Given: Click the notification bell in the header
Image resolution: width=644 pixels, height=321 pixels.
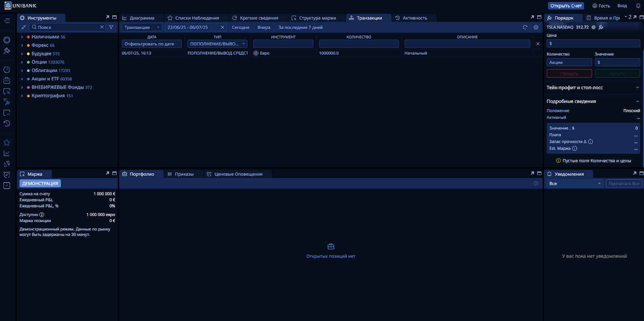Looking at the screenshot, I should pyautogui.click(x=638, y=6).
